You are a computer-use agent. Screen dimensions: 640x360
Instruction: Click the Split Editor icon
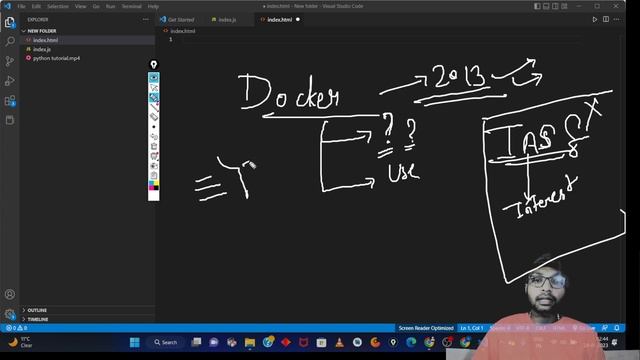pyautogui.click(x=606, y=20)
